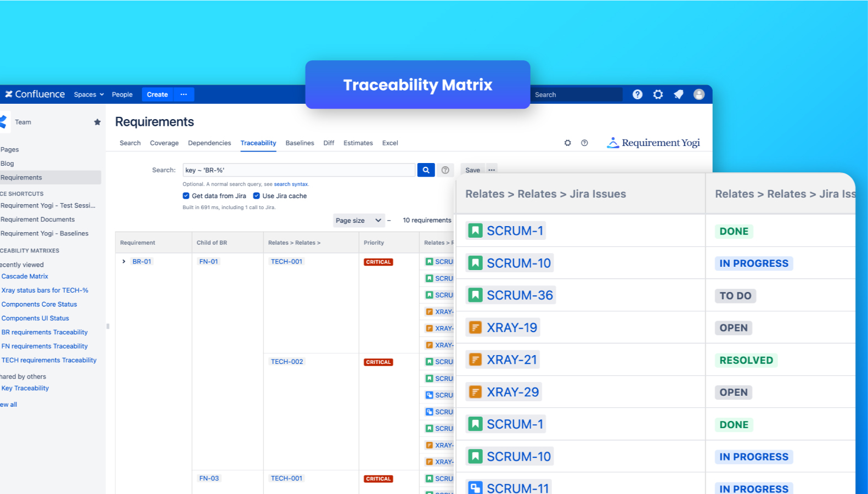Open the Spaces dropdown menu

[x=89, y=94]
